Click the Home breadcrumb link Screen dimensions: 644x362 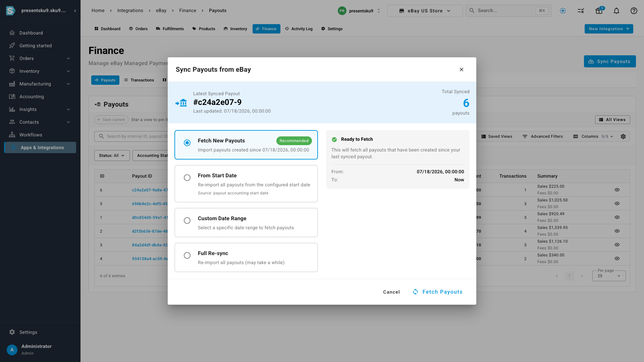point(98,11)
